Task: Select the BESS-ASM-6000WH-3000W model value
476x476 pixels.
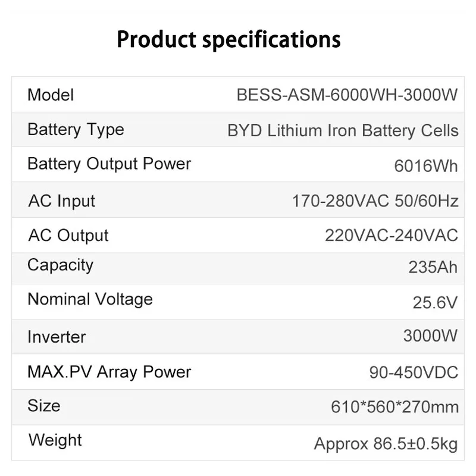Action: pos(347,95)
